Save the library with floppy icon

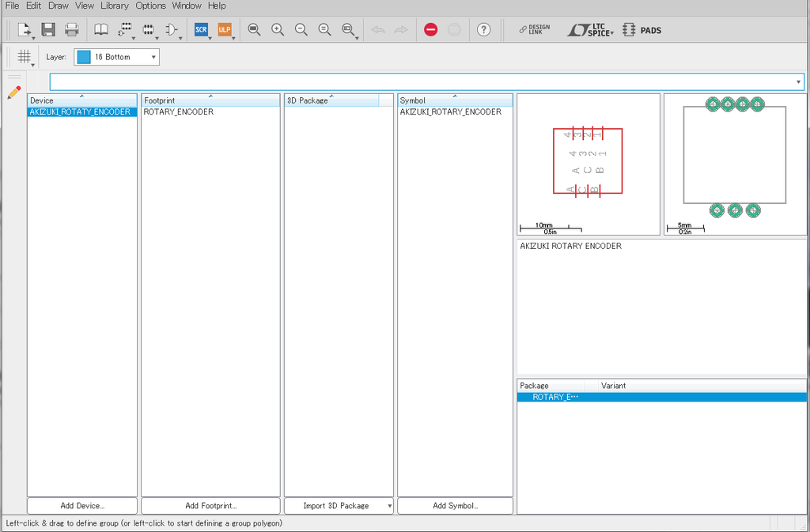(x=48, y=29)
